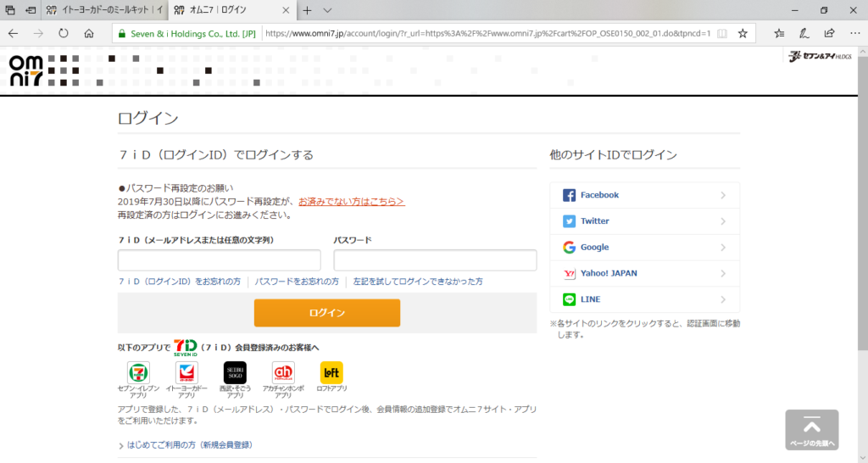Image resolution: width=868 pixels, height=463 pixels.
Task: Expand Yahoo! JAPAN login chevron
Action: tap(723, 273)
